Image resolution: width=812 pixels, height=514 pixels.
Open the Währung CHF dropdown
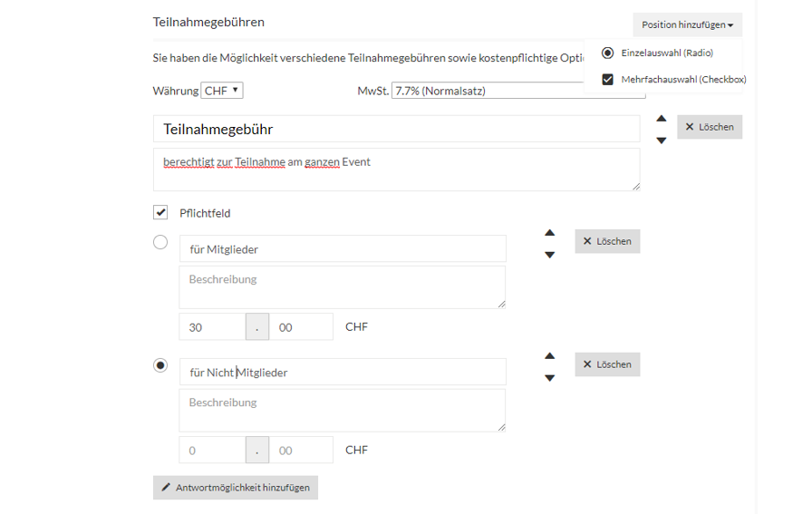pyautogui.click(x=222, y=91)
